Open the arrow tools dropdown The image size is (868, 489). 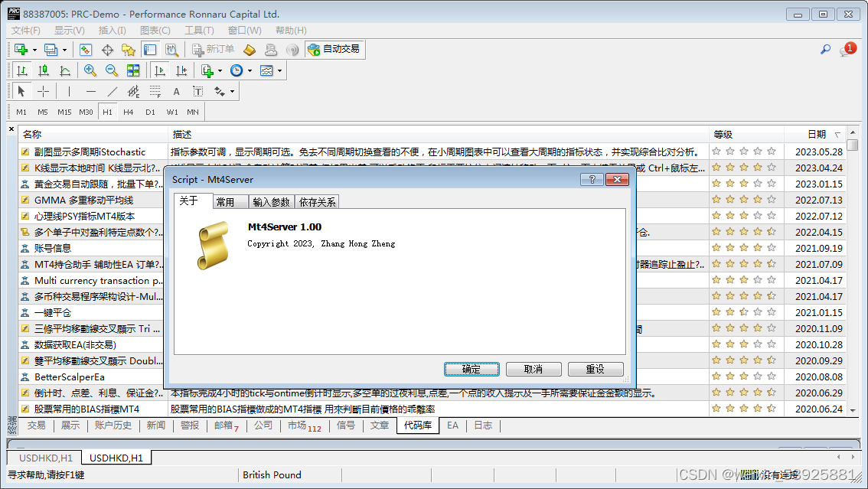(231, 92)
